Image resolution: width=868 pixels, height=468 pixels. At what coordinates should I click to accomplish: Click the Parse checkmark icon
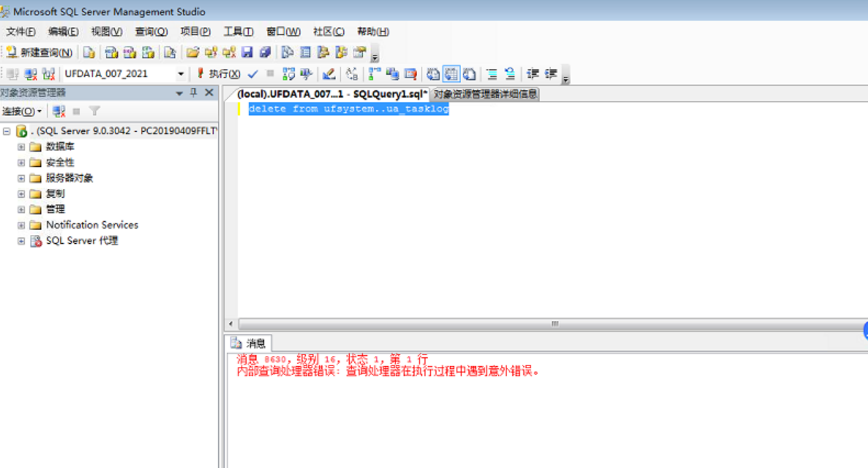(253, 74)
